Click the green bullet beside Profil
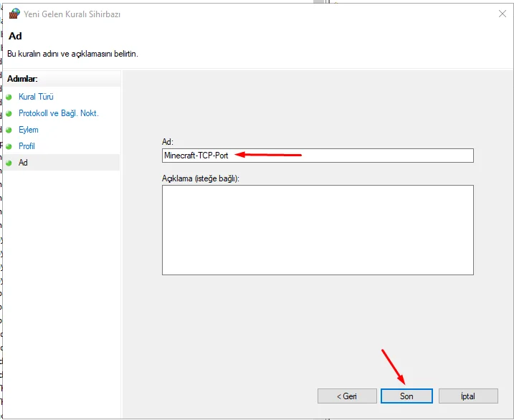Viewport: 514px width, 420px height. click(x=9, y=146)
